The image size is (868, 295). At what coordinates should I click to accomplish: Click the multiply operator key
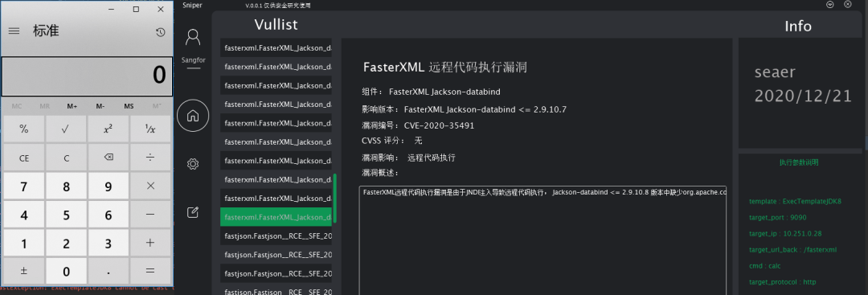click(x=150, y=186)
